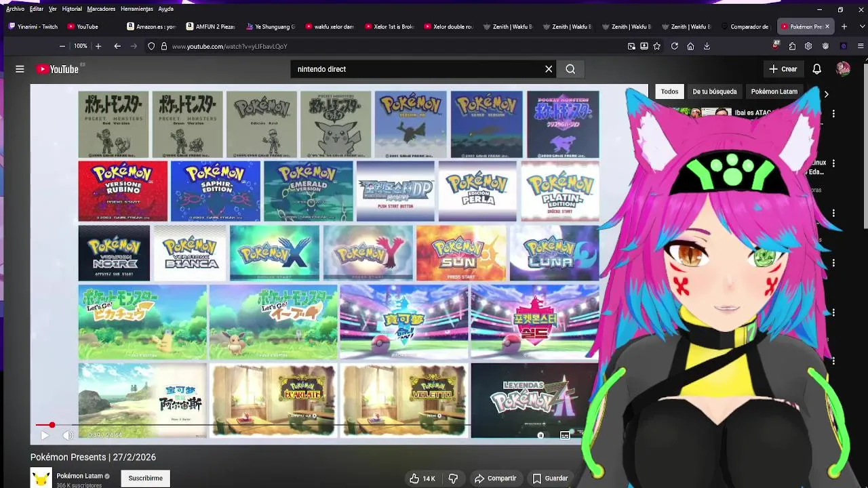Seek on the video progress bar
The height and width of the screenshot is (488, 868).
(310, 425)
